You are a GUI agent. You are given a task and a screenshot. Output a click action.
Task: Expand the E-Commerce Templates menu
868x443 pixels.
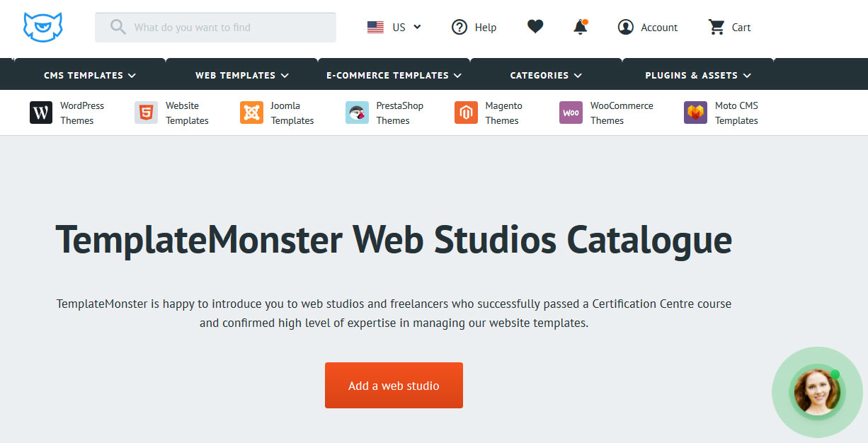click(394, 75)
